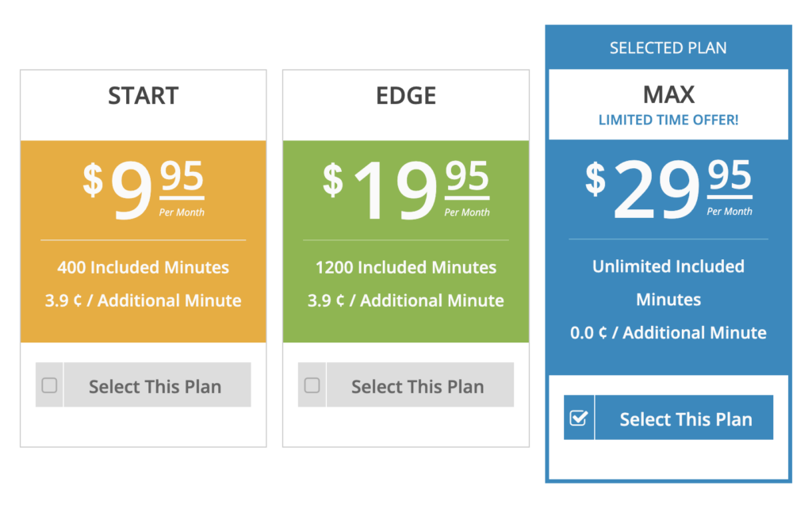Check the START plan checkbox
Image resolution: width=812 pixels, height=505 pixels.
pyautogui.click(x=49, y=386)
